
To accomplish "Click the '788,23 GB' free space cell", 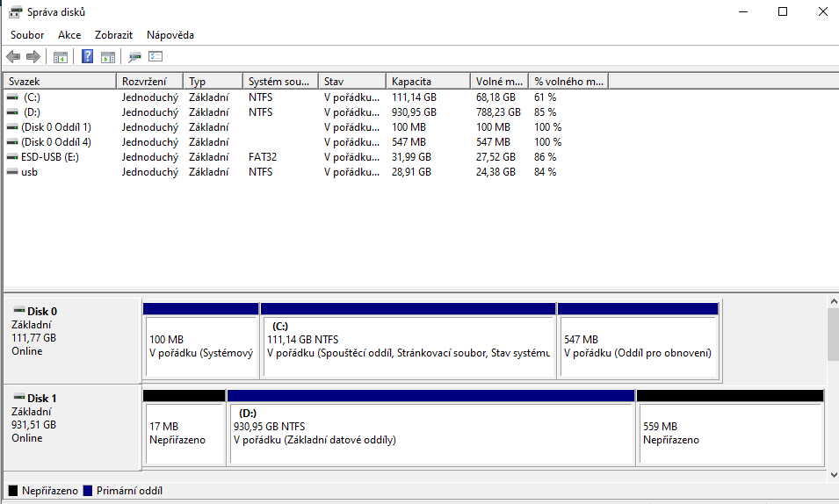I will point(498,112).
